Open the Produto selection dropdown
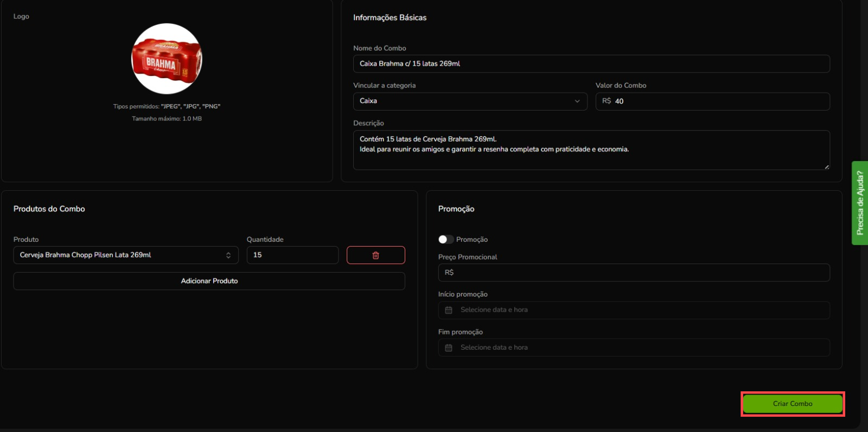 pyautogui.click(x=126, y=255)
